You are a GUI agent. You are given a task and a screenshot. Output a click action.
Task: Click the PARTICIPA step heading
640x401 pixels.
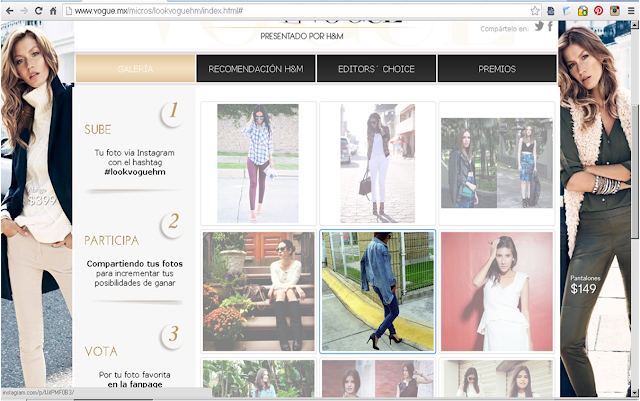111,241
